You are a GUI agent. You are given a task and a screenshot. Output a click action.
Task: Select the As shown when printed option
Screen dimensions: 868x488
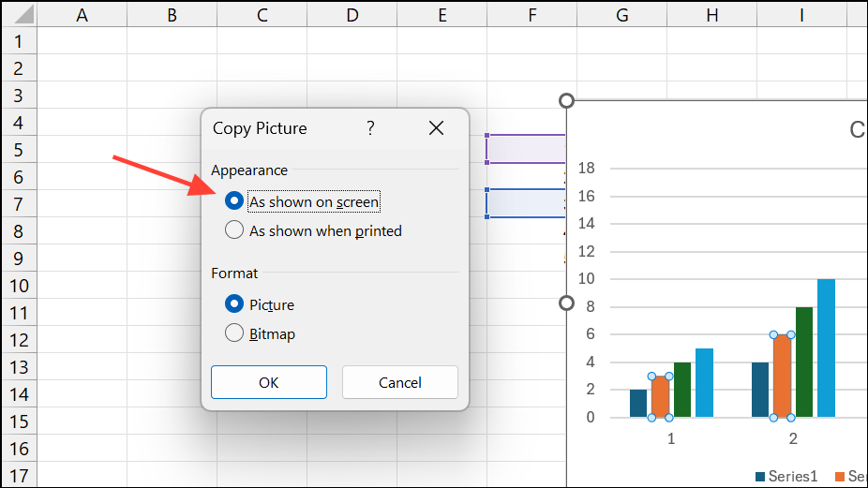(234, 230)
